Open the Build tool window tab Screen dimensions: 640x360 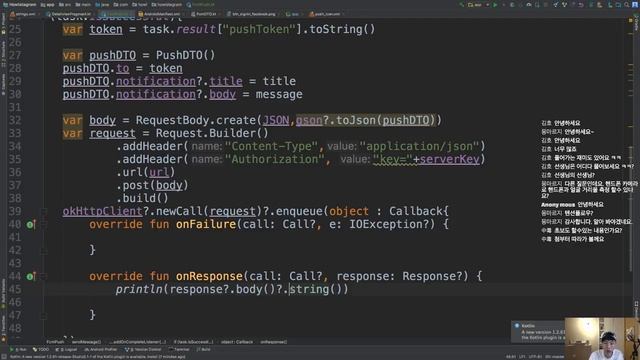click(204, 350)
